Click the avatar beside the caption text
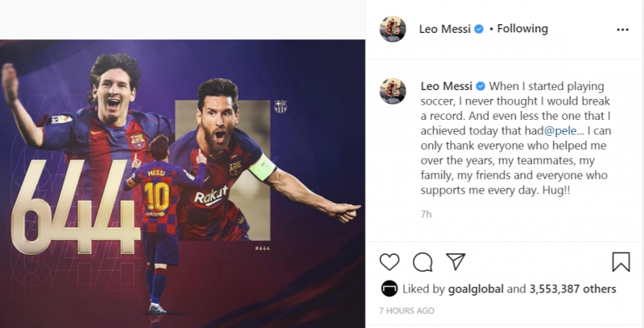This screenshot has width=644, height=328. 393,91
